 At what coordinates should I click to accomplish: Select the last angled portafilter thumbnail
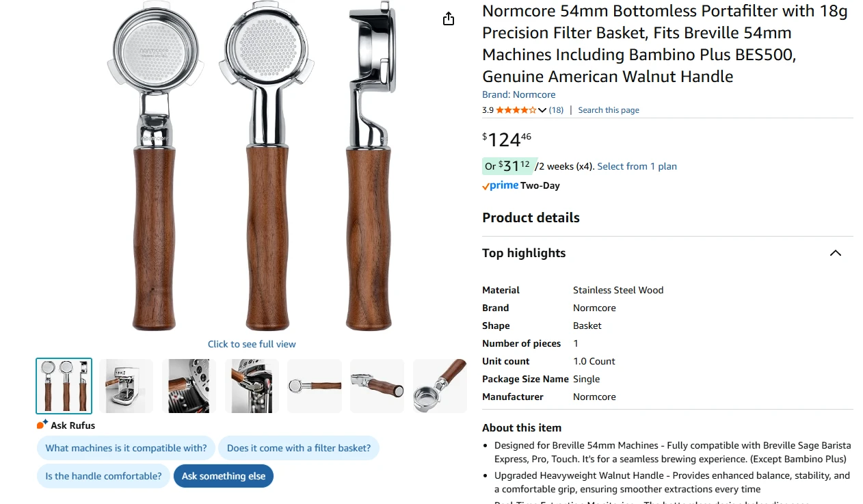[x=440, y=386]
